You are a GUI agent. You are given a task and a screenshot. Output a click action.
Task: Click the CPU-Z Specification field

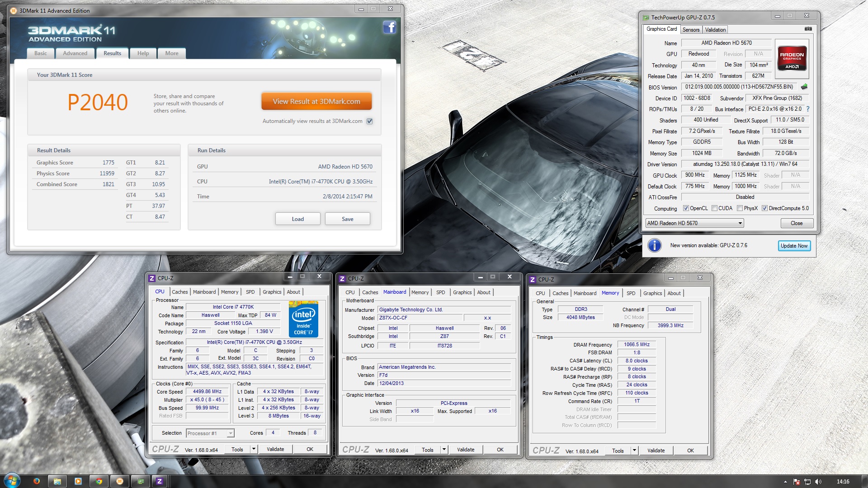(x=254, y=343)
